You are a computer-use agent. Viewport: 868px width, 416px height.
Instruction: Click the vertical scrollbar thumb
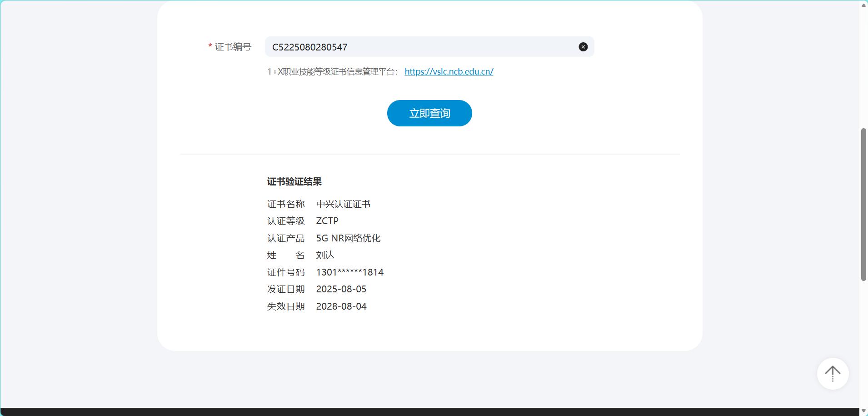tap(863, 205)
